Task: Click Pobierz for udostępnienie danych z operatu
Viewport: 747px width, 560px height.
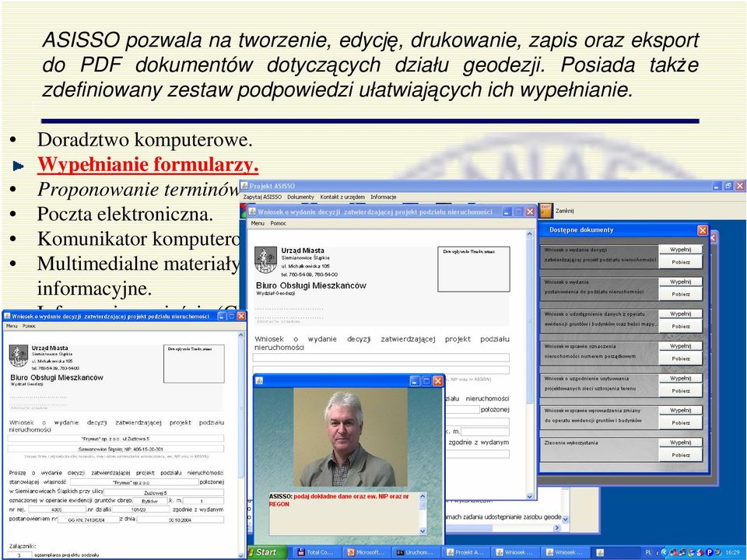Action: coord(680,326)
